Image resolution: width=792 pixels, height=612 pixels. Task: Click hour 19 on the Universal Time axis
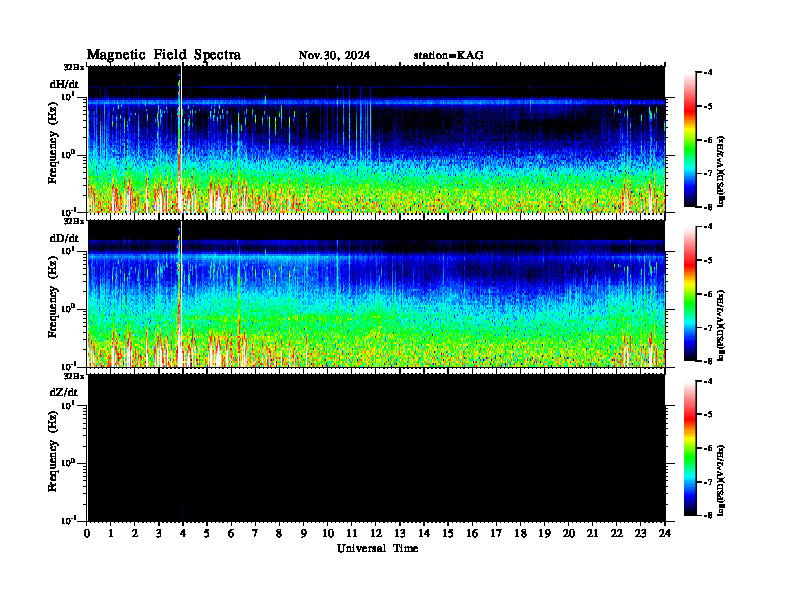click(544, 533)
